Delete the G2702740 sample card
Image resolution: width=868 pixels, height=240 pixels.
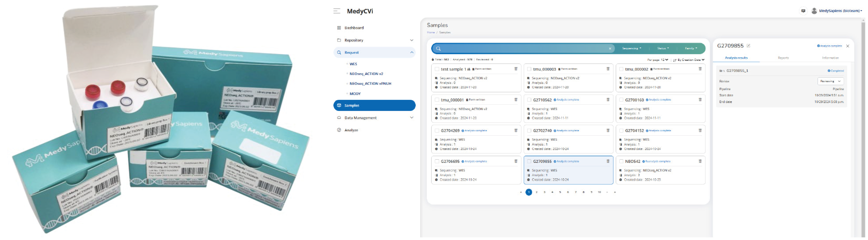tap(607, 130)
